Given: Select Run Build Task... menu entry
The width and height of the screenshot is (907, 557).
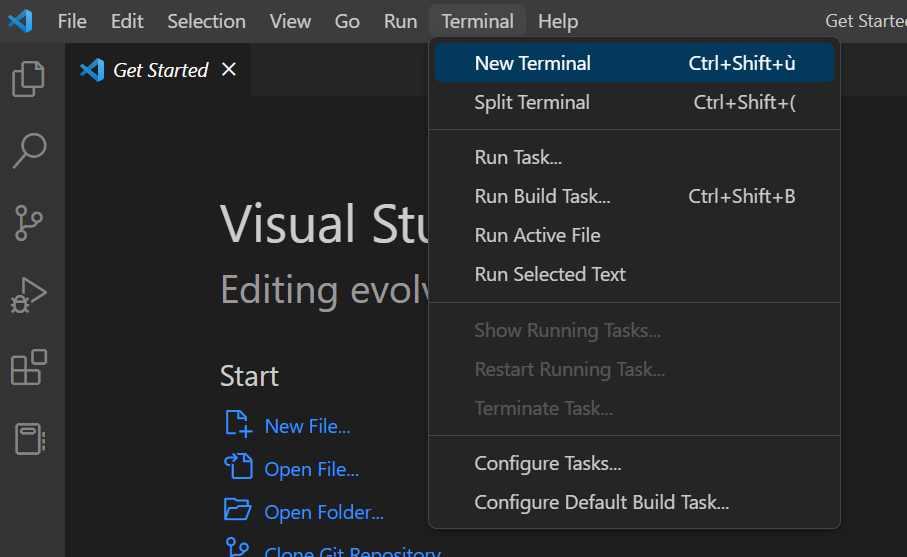Looking at the screenshot, I should click(635, 197).
